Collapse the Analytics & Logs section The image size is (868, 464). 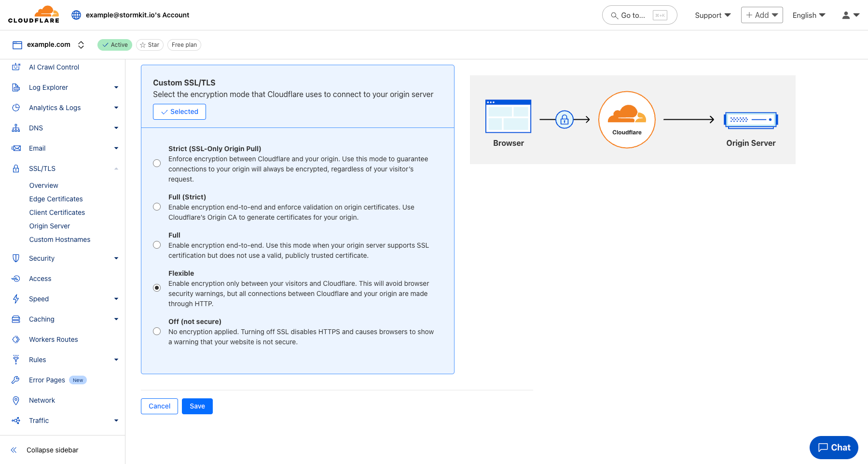click(x=116, y=107)
